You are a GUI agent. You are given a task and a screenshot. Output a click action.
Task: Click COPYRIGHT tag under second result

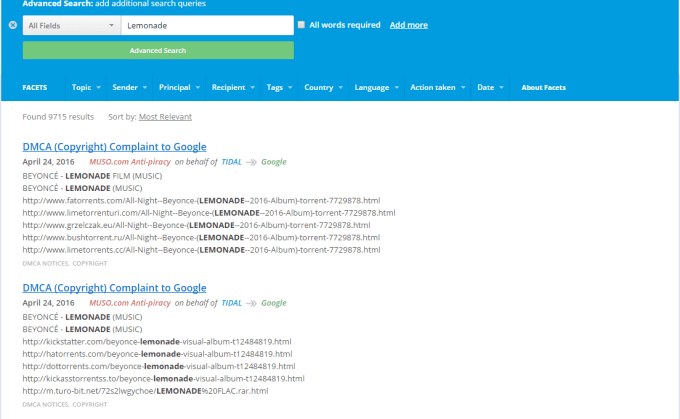pos(90,404)
